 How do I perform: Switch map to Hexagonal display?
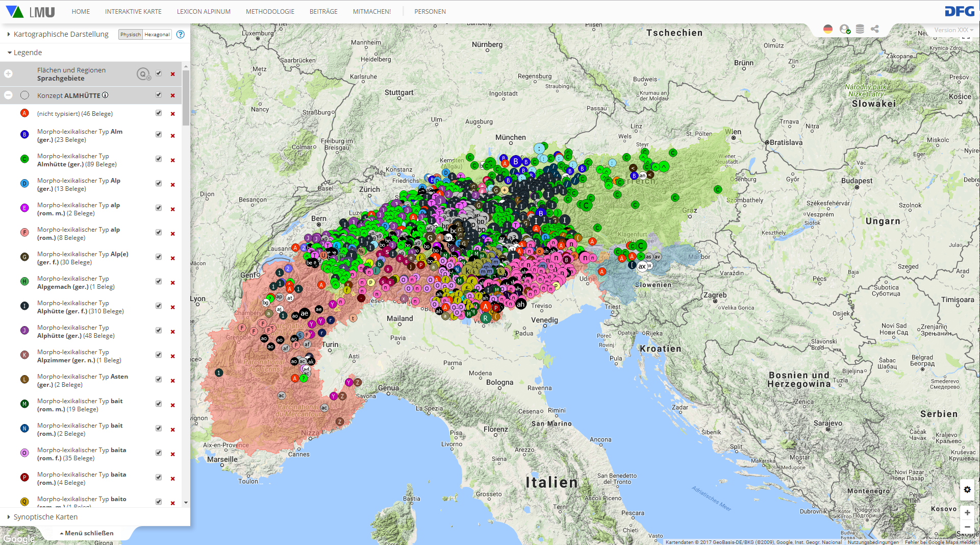tap(157, 35)
